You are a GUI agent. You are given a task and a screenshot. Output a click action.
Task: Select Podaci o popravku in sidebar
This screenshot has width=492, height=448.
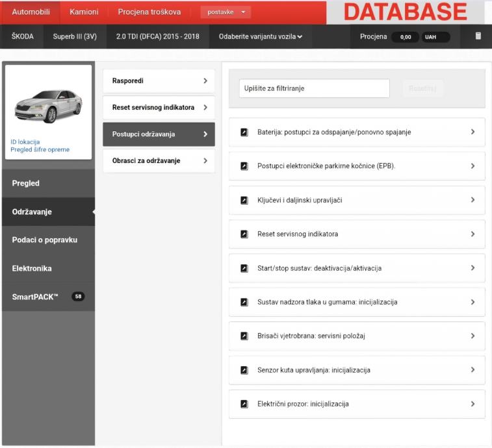click(45, 240)
